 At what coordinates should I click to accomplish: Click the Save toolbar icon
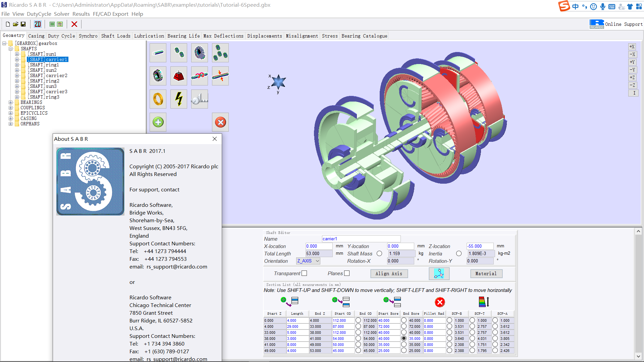[23, 24]
